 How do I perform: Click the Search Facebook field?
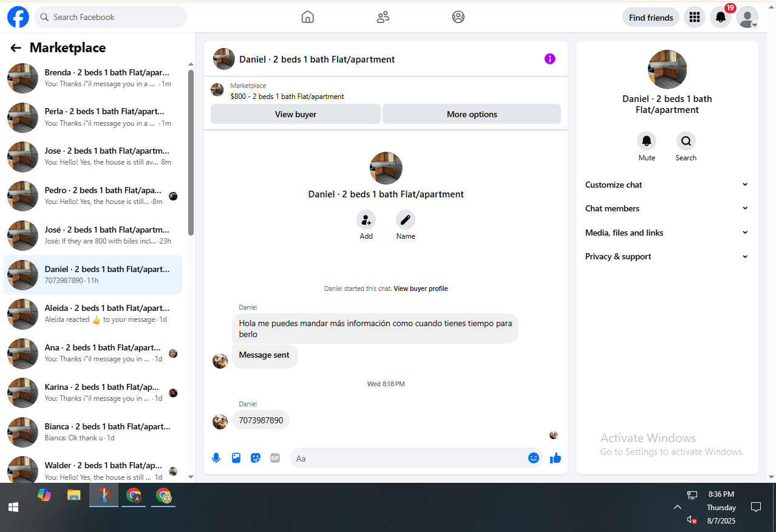111,17
